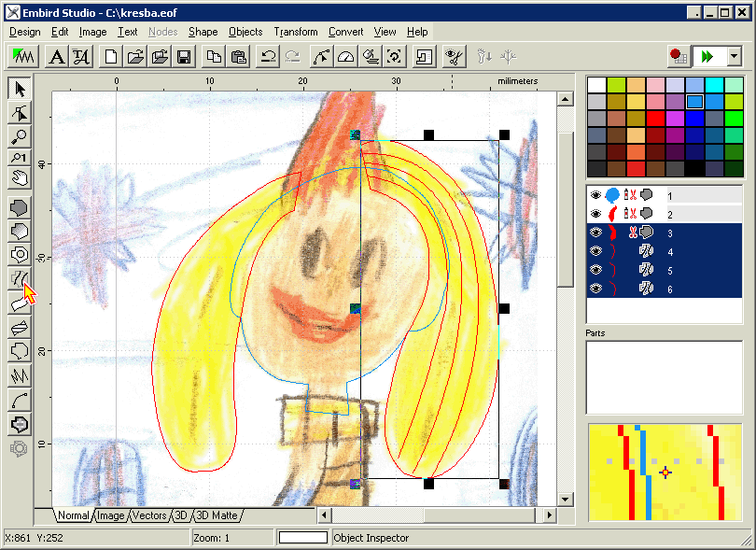Hide object 4 using eye icon
Screen dimensions: 756x550
pos(595,251)
